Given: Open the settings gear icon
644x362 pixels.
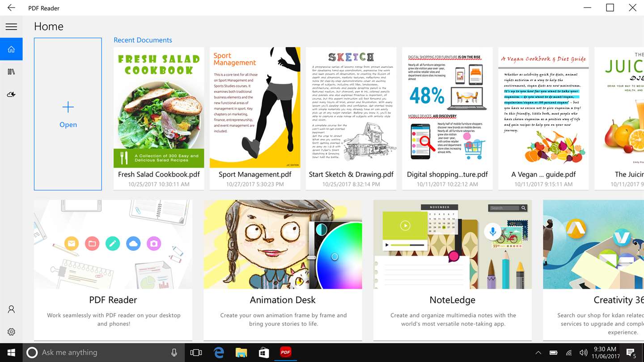Looking at the screenshot, I should point(11,332).
